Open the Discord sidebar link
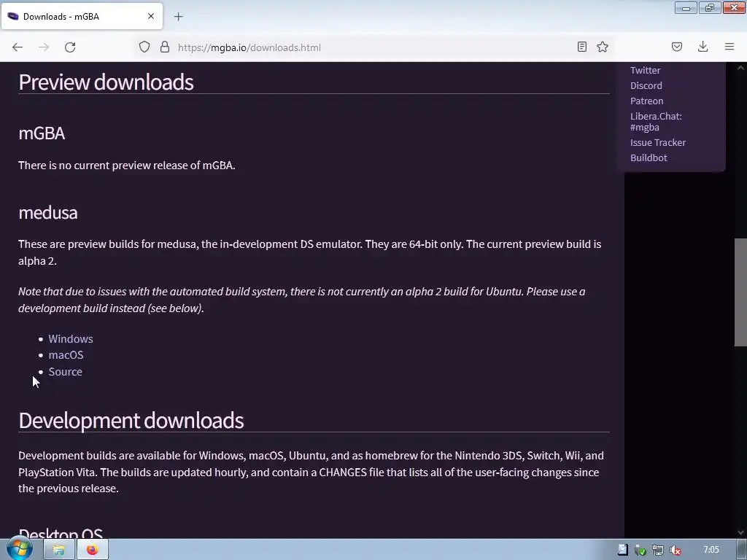This screenshot has height=560, width=747. (x=646, y=86)
